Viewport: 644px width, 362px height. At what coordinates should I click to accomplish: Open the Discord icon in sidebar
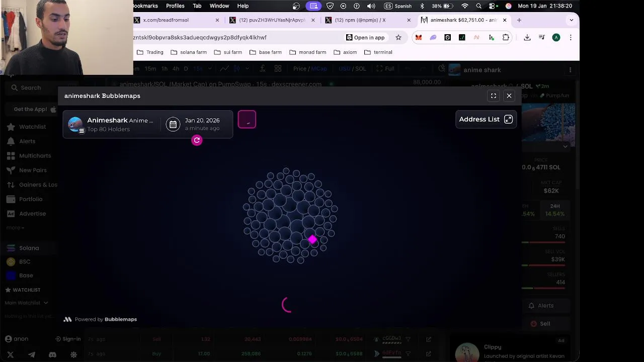(x=52, y=354)
